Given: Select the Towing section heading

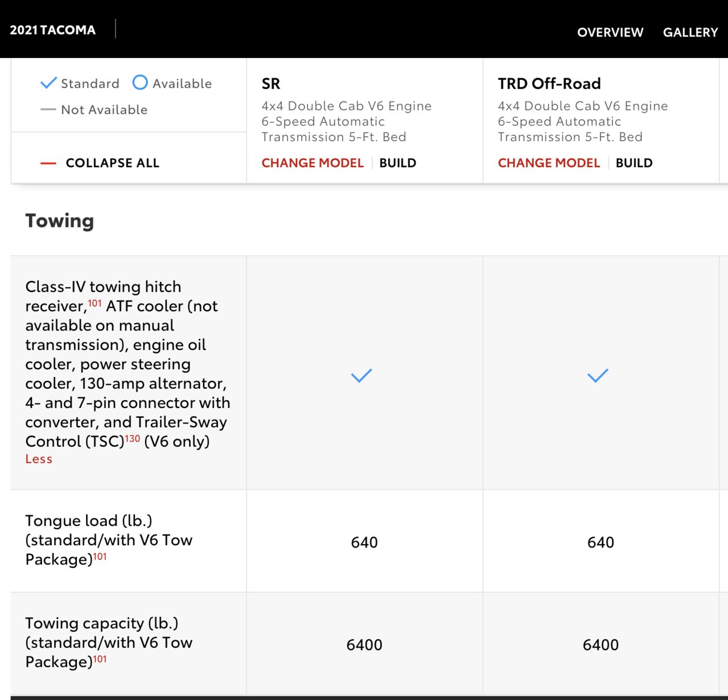Looking at the screenshot, I should coord(60,221).
